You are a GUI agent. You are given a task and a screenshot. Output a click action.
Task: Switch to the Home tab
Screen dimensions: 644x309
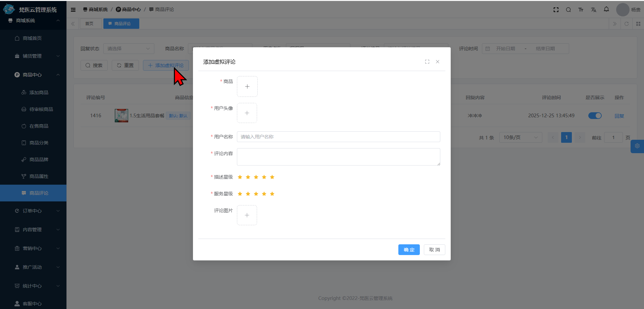coord(89,24)
